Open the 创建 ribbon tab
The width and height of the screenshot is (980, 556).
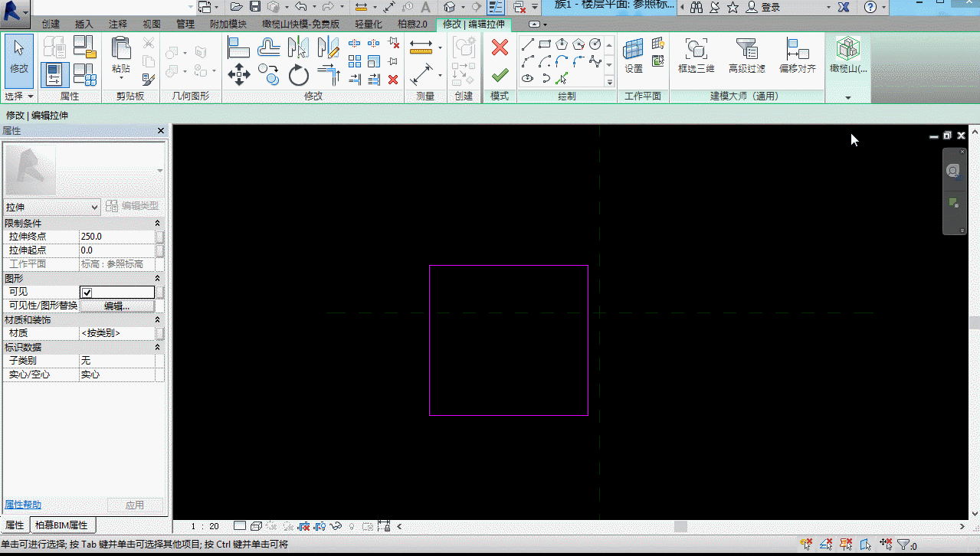(x=51, y=25)
